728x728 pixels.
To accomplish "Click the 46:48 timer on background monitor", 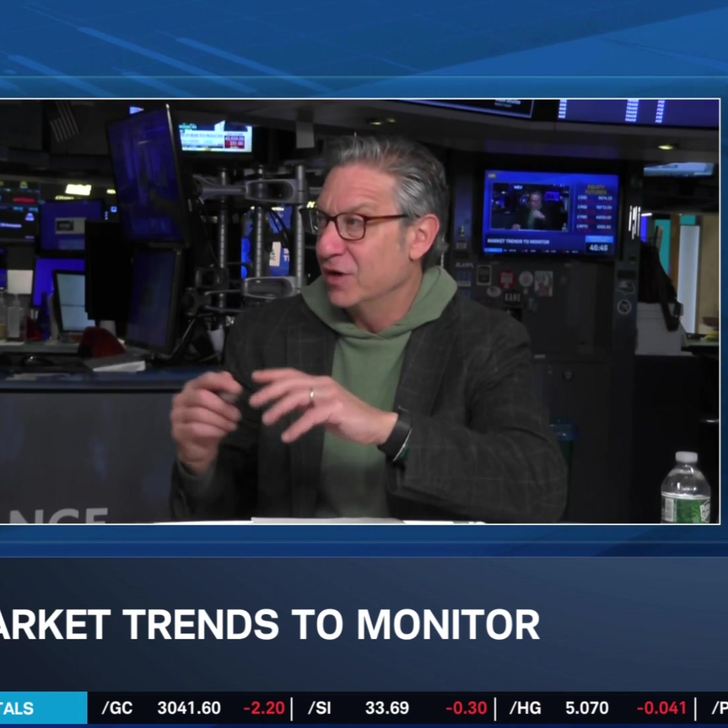I will pos(598,248).
